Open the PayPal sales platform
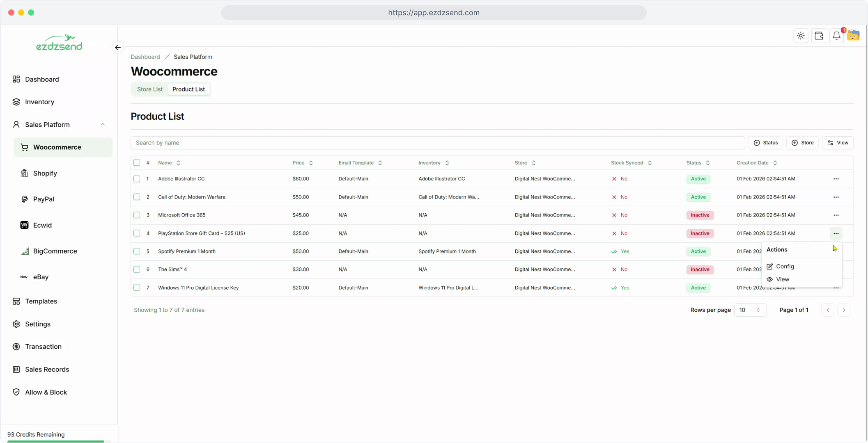The width and height of the screenshot is (868, 443). pos(44,199)
